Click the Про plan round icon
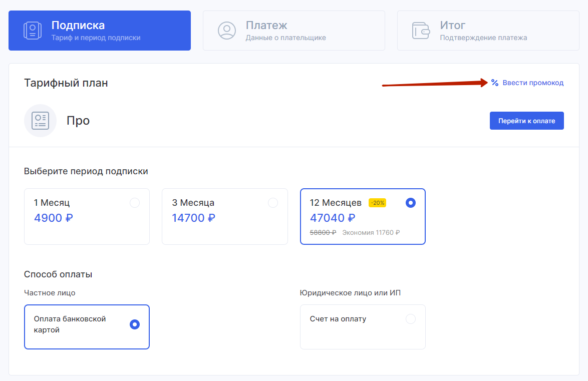Screen dimensions: 588x381 click(40, 121)
